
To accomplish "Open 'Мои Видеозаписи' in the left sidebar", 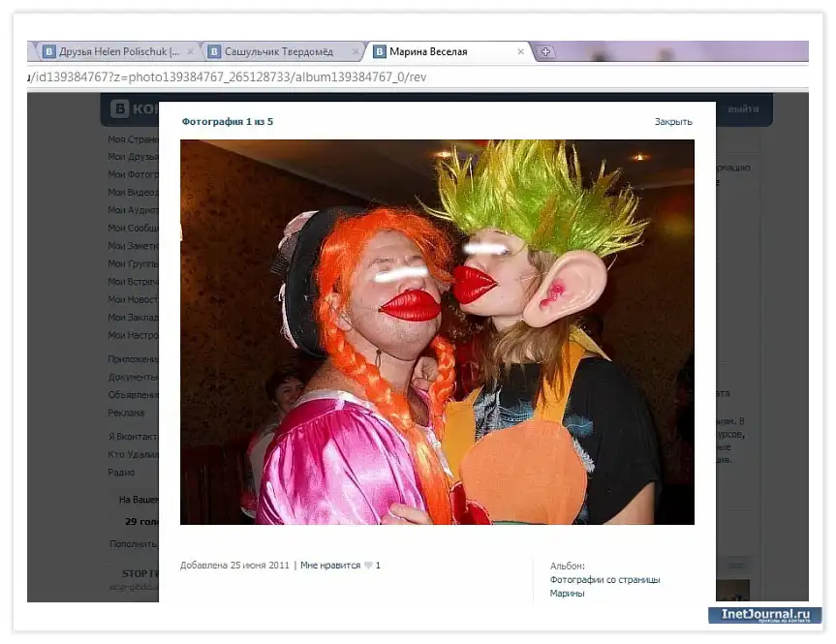I will tap(133, 193).
